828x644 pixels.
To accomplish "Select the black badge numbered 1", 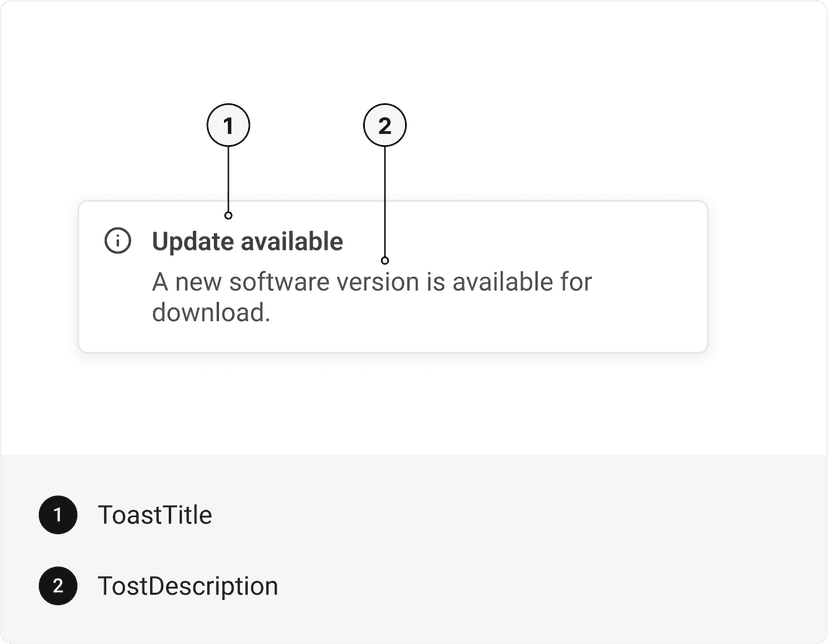I will (58, 515).
